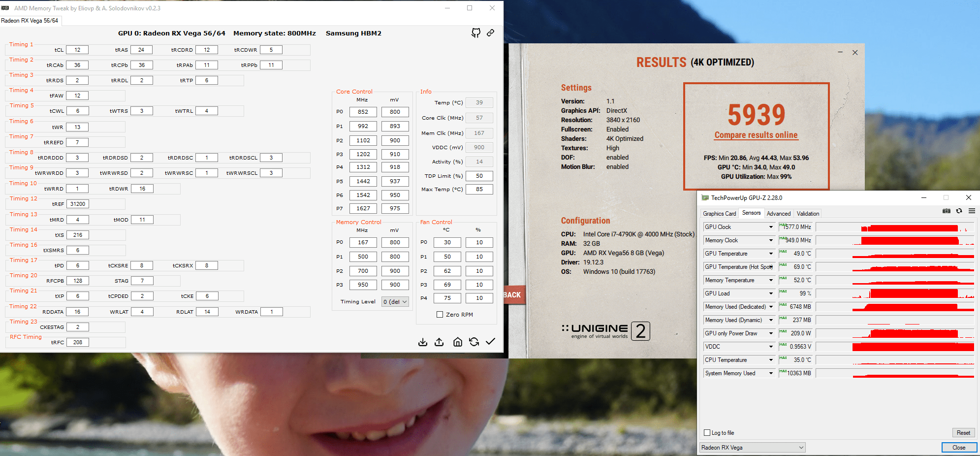Viewport: 980px width, 456px height.
Task: Click the Fan Control P4 temperature field
Action: tap(447, 298)
